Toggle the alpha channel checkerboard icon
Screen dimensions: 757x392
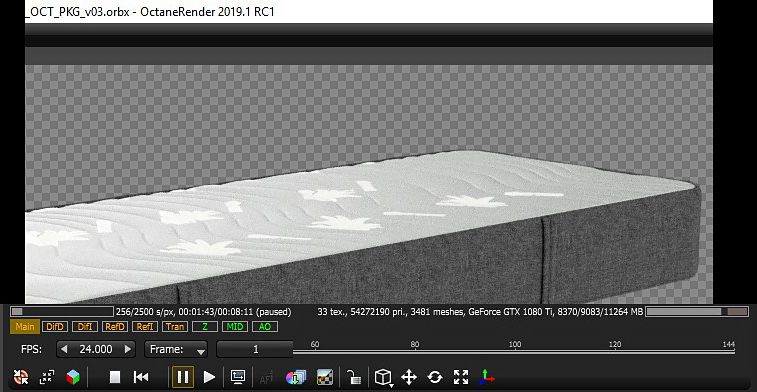pyautogui.click(x=324, y=377)
